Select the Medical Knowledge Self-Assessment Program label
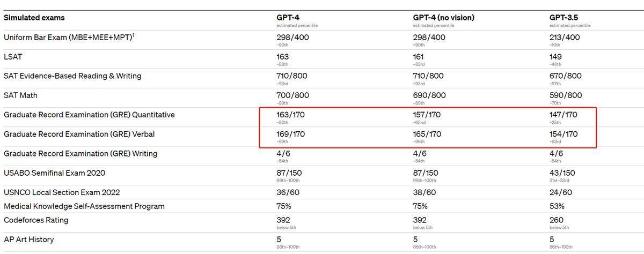 point(84,206)
